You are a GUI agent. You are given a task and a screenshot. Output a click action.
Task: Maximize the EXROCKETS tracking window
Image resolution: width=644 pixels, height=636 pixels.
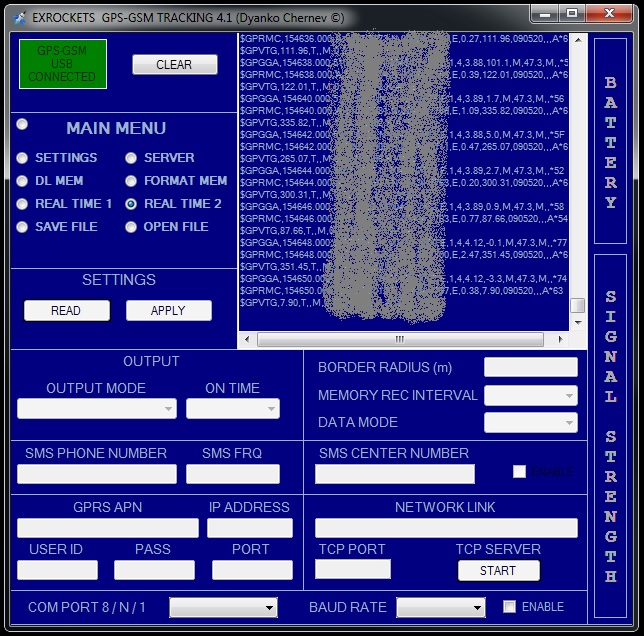(572, 14)
